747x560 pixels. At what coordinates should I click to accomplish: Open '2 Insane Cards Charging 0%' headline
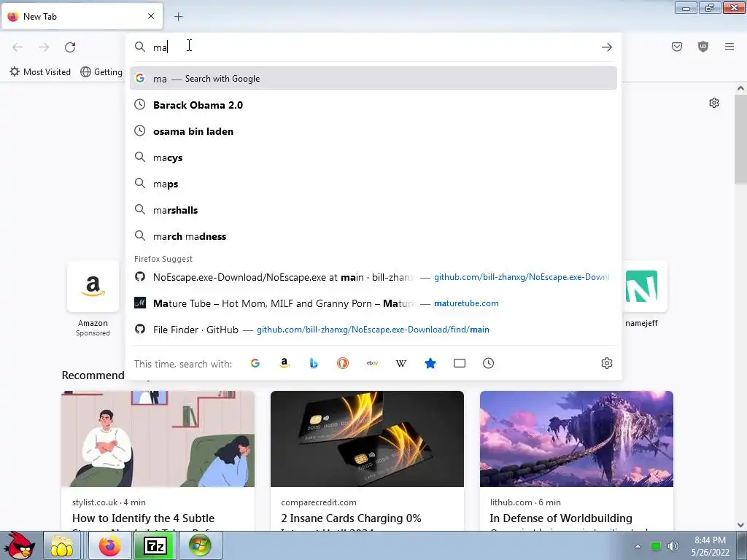(351, 518)
